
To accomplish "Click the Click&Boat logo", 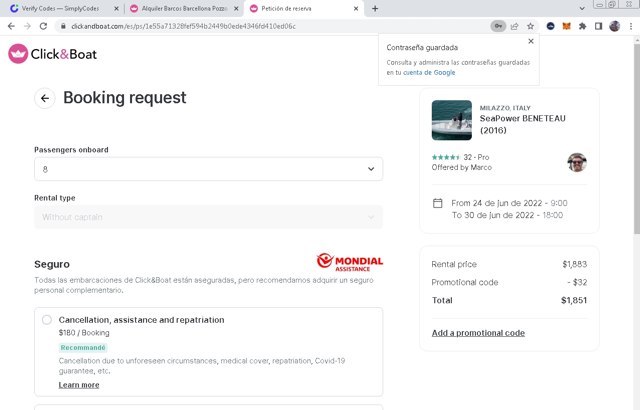I will click(53, 54).
